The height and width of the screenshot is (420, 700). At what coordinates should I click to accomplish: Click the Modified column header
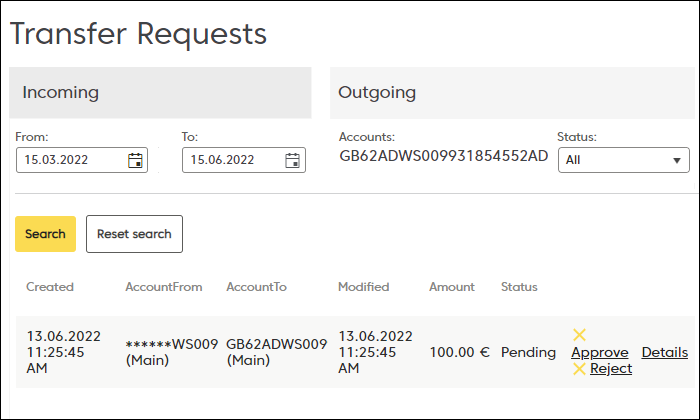(364, 287)
